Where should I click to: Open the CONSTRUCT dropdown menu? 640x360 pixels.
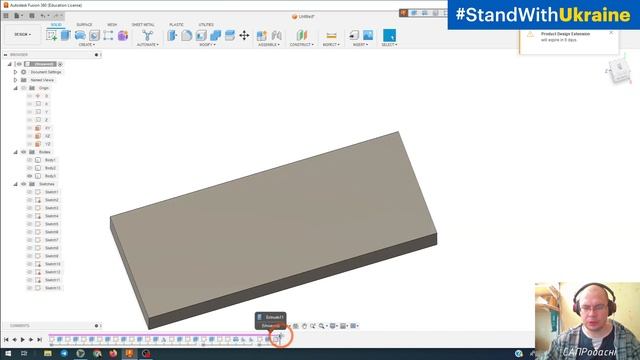pos(302,44)
